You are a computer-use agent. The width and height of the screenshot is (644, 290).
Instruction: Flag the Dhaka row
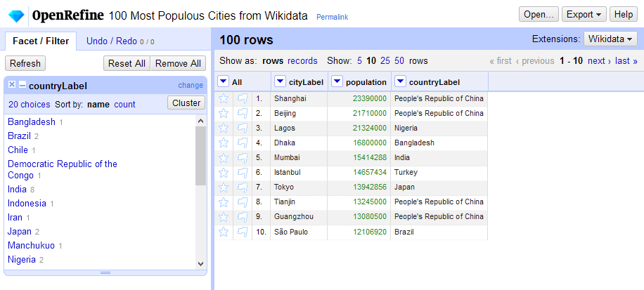tap(243, 143)
